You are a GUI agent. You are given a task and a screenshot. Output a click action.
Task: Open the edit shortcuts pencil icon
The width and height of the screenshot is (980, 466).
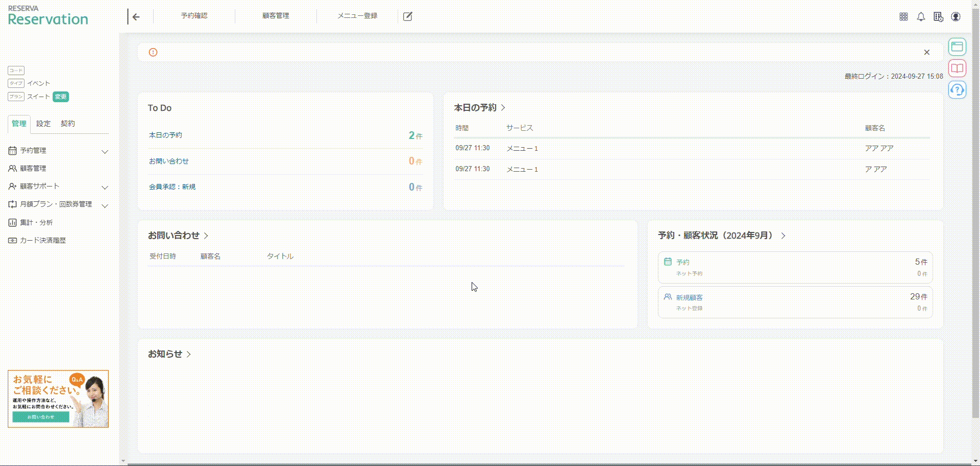click(408, 16)
